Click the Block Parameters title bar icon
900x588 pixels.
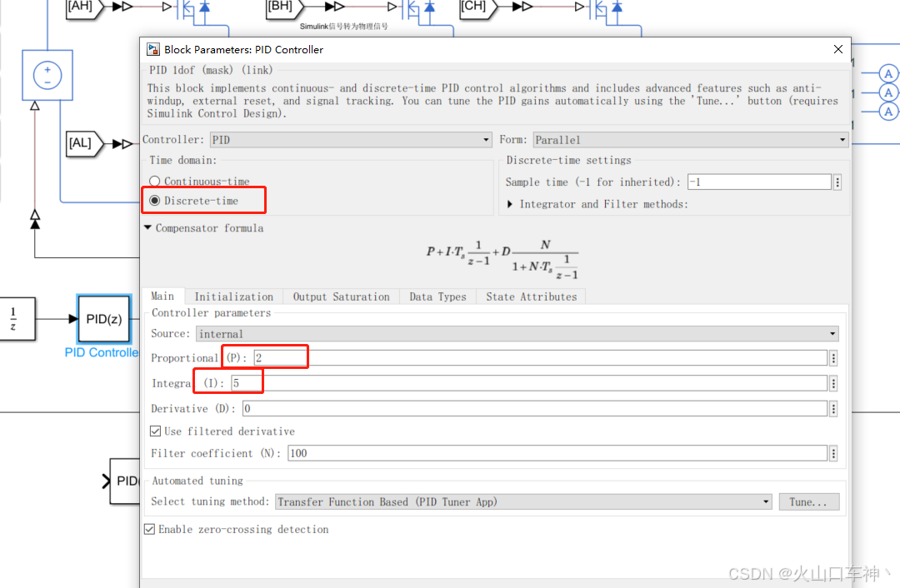[152, 49]
